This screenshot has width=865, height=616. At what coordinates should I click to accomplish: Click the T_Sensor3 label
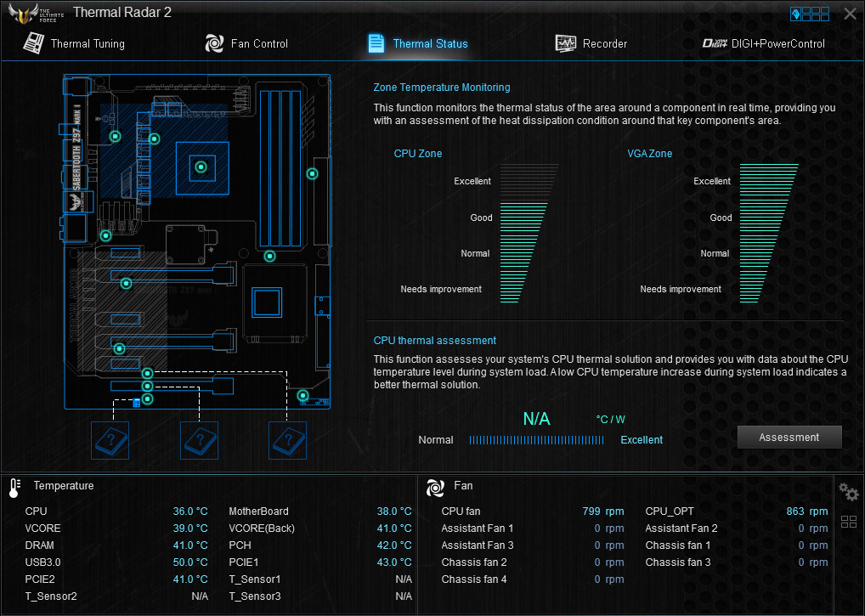click(255, 596)
